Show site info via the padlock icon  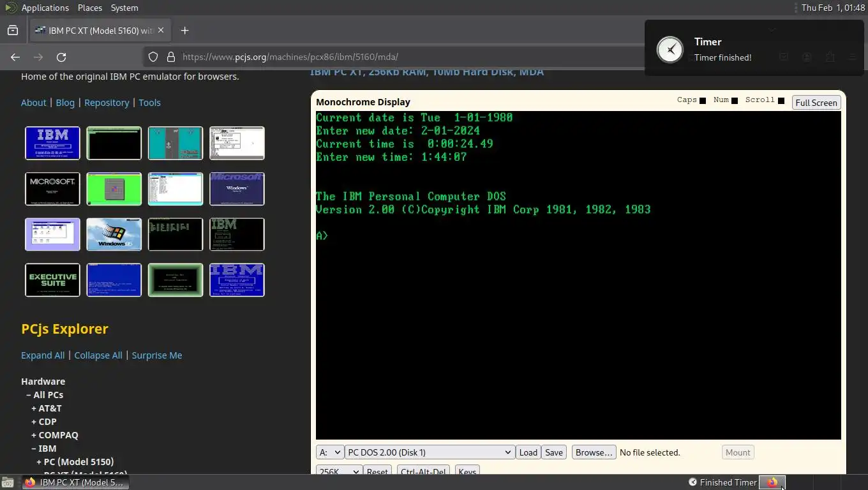pyautogui.click(x=170, y=57)
